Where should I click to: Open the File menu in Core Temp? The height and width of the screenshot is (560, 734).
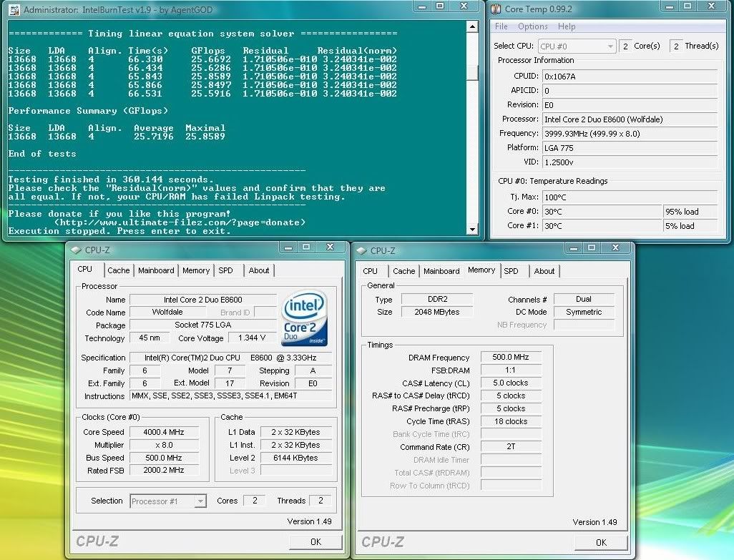coord(501,26)
